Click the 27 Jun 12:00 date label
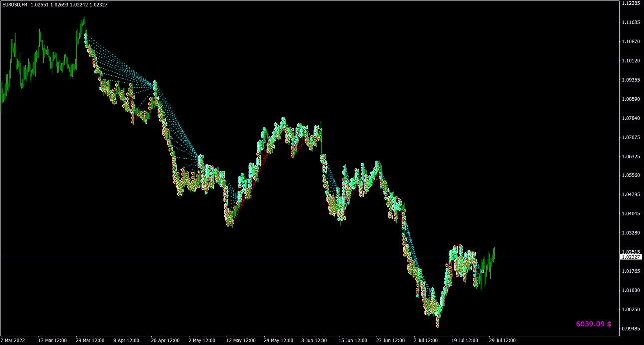 tap(390, 341)
